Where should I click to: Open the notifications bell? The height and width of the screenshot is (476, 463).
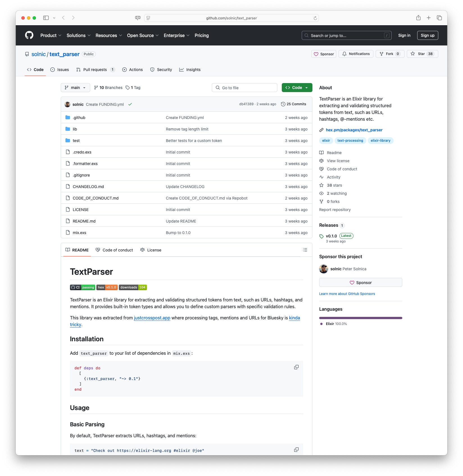pyautogui.click(x=356, y=54)
